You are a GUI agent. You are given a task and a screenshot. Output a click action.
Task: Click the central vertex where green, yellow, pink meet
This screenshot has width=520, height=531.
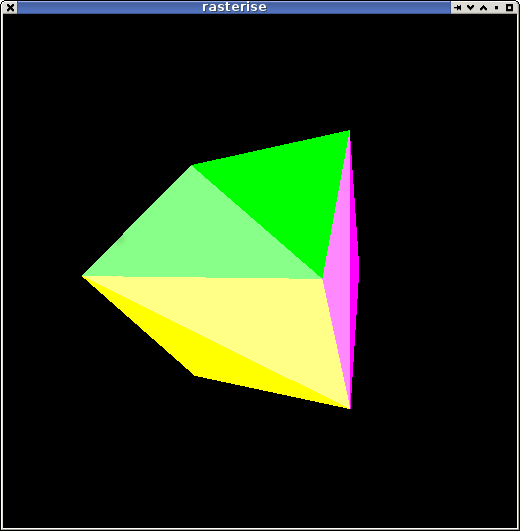322,279
